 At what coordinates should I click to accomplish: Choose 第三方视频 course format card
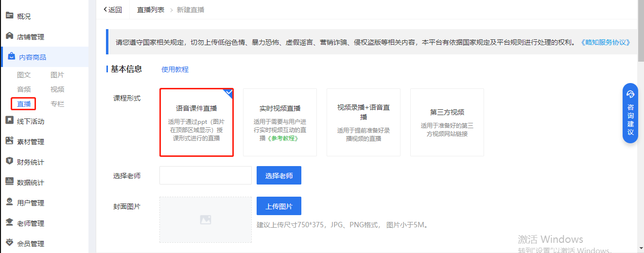[447, 122]
